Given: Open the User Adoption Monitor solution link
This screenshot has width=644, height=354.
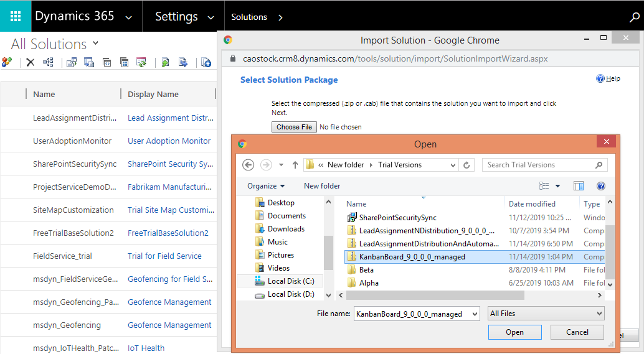Looking at the screenshot, I should coord(169,141).
